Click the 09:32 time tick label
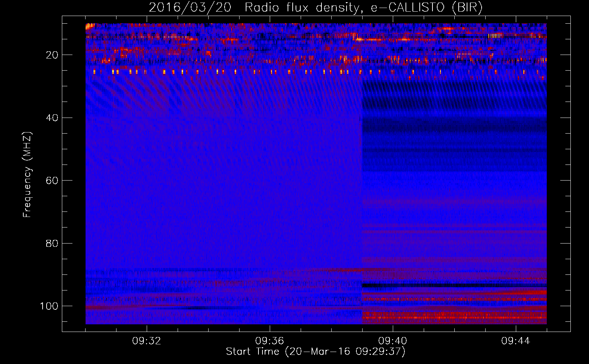Viewport: 589px width, 364px height. [147, 341]
